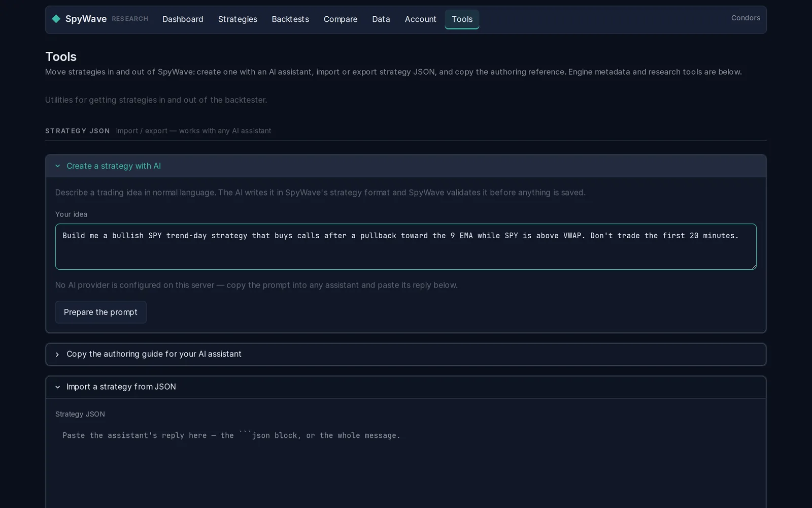812x508 pixels.
Task: Open the Account page
Action: (x=420, y=19)
